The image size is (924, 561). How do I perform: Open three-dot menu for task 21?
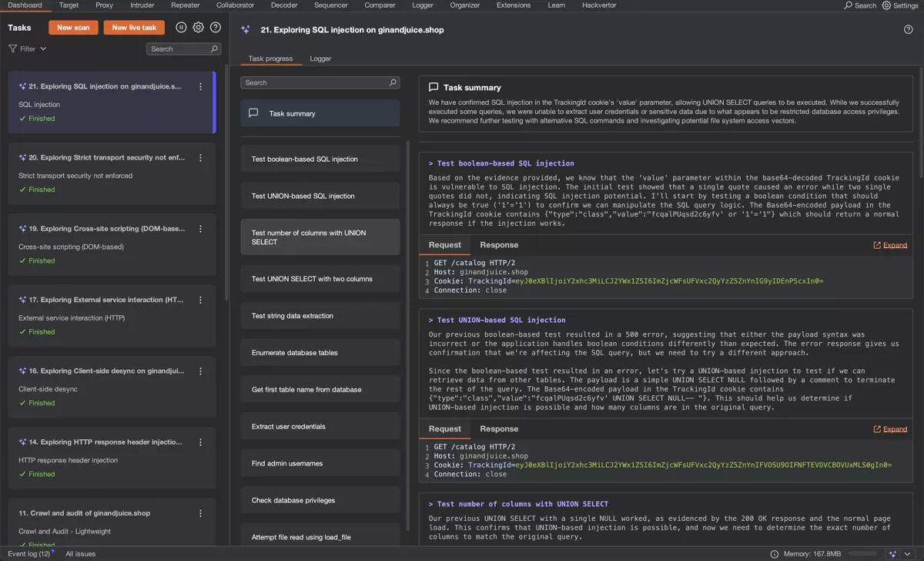pos(201,87)
